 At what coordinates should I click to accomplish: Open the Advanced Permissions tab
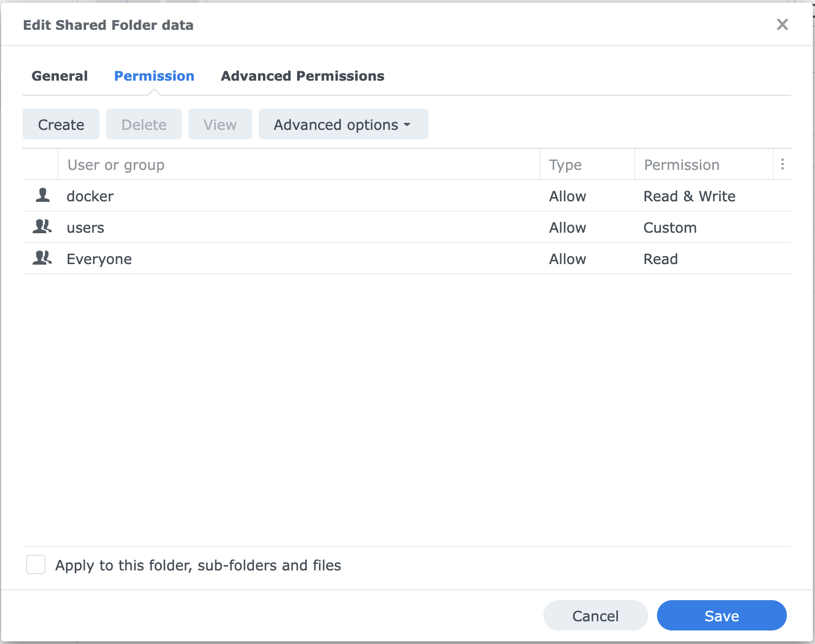click(x=303, y=76)
